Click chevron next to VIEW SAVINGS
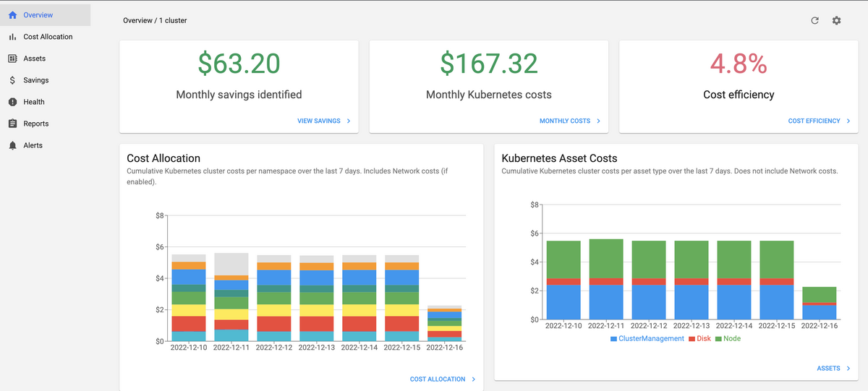This screenshot has height=391, width=868. pyautogui.click(x=349, y=121)
